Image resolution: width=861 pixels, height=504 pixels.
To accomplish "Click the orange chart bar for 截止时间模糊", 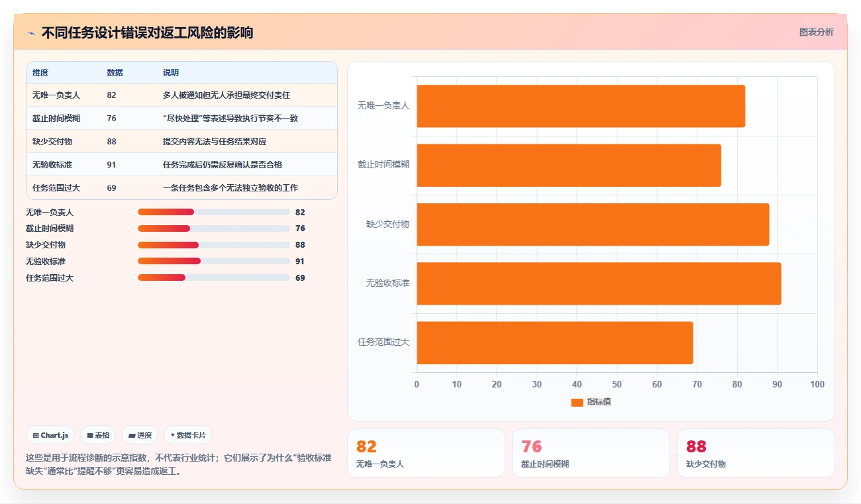I will point(569,165).
